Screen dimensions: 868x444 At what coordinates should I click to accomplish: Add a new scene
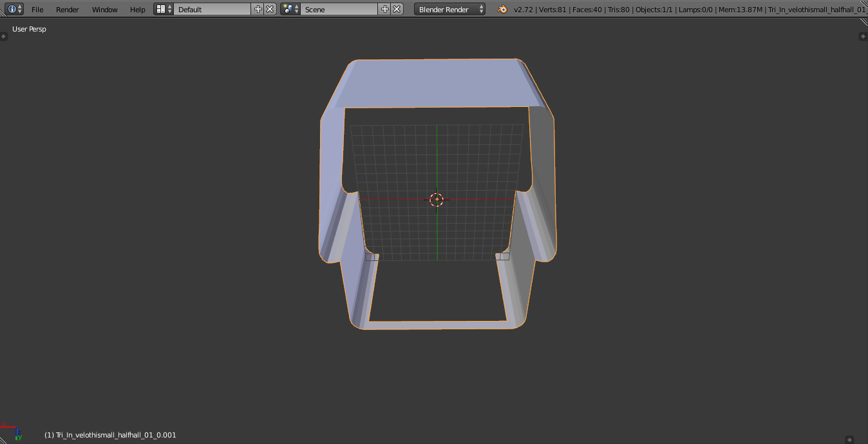tap(385, 9)
